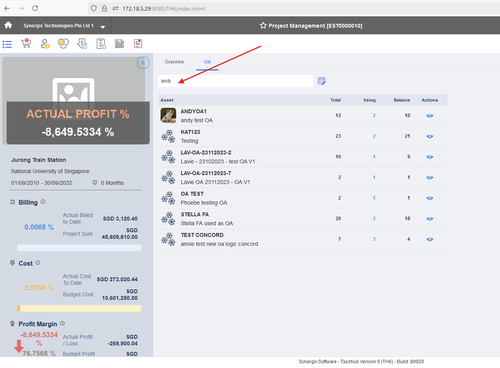Screen dimensions: 500x368
Task: Open the red document report icon
Action: (x=138, y=44)
